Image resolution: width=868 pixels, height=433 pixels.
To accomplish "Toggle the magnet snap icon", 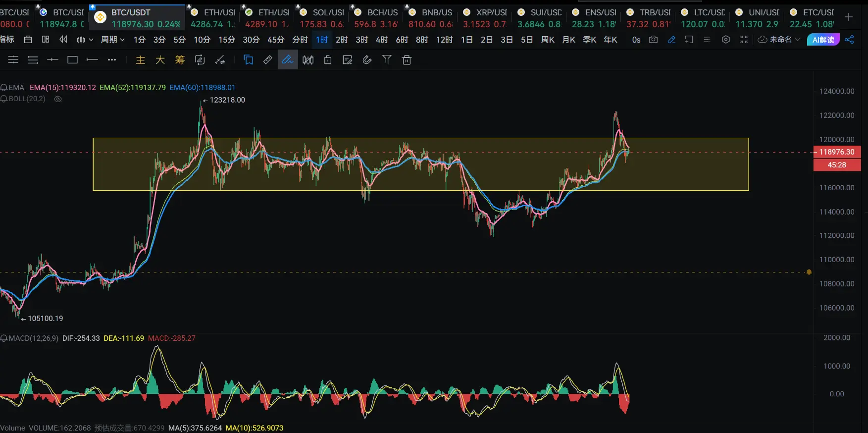I will (x=367, y=60).
